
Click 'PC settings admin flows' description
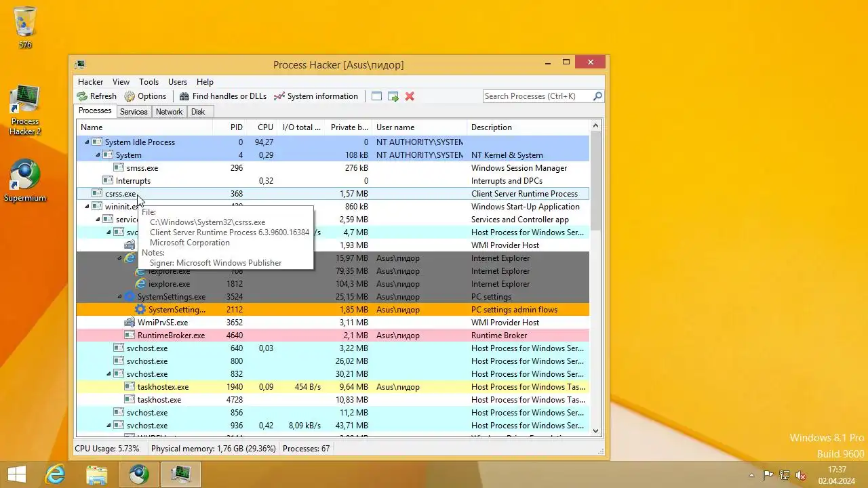coord(514,310)
